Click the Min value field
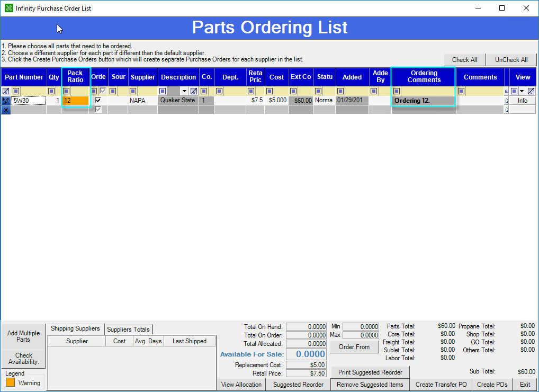 click(x=361, y=327)
